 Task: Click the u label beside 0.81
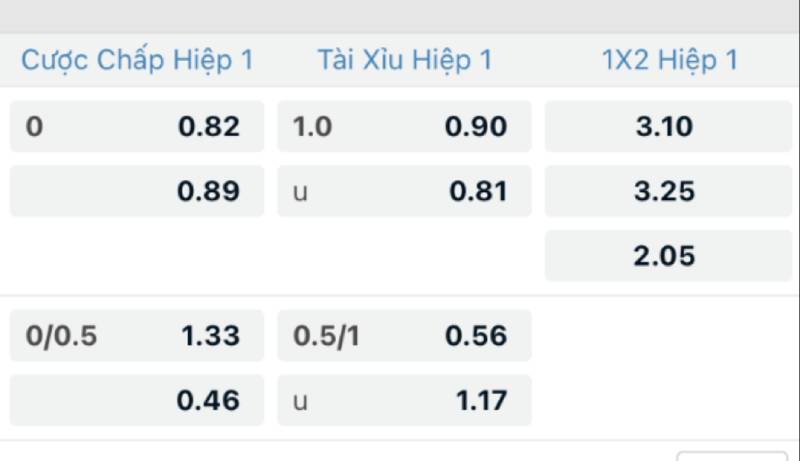300,192
